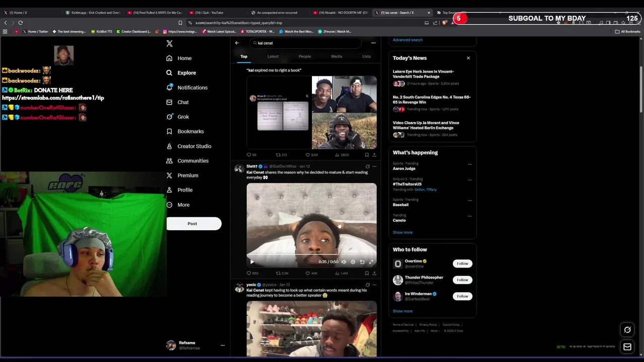Open Grok icon on yoxic post
This screenshot has height=362, width=644.
pyautogui.click(x=367, y=285)
